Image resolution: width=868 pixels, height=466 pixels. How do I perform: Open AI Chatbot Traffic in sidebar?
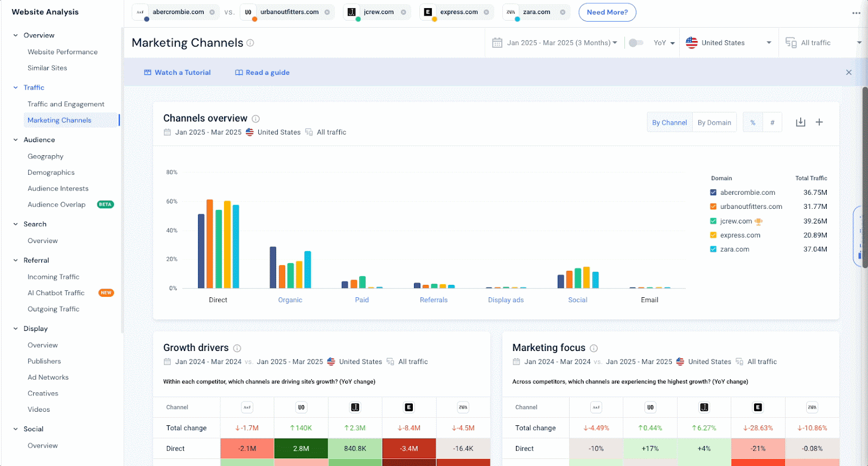pyautogui.click(x=56, y=293)
